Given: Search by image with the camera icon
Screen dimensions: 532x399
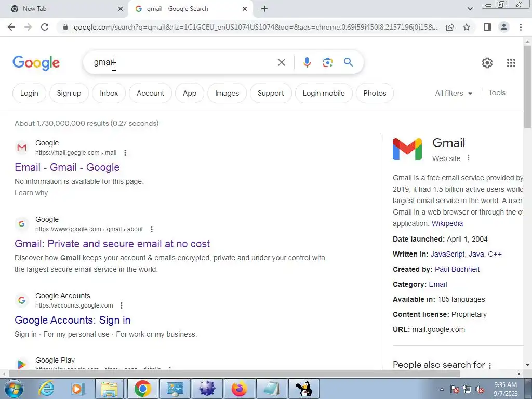Looking at the screenshot, I should tap(327, 62).
